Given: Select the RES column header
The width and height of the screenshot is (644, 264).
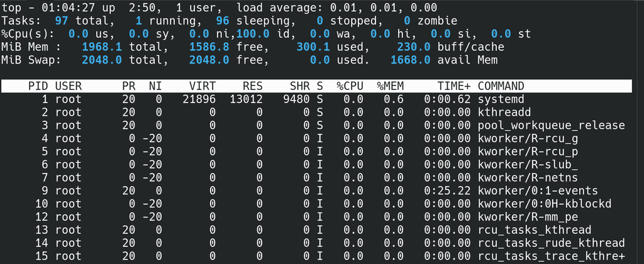Looking at the screenshot, I should point(253,86).
